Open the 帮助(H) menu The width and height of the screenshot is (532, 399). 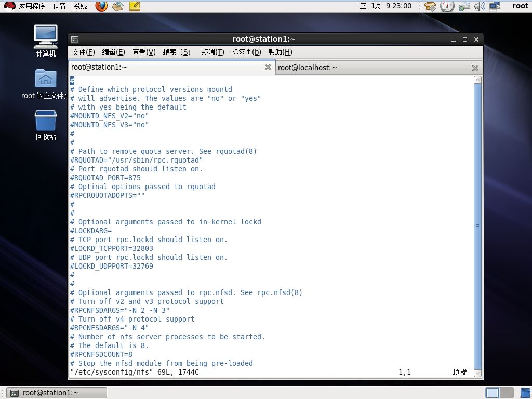pyautogui.click(x=280, y=52)
